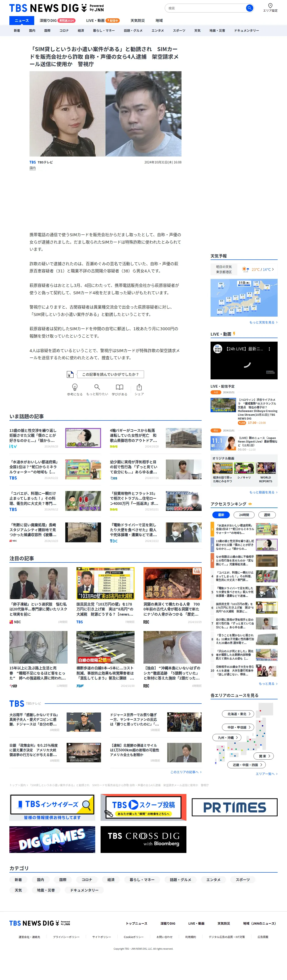Open the TBSスクープ投稿 banner

pos(143,807)
